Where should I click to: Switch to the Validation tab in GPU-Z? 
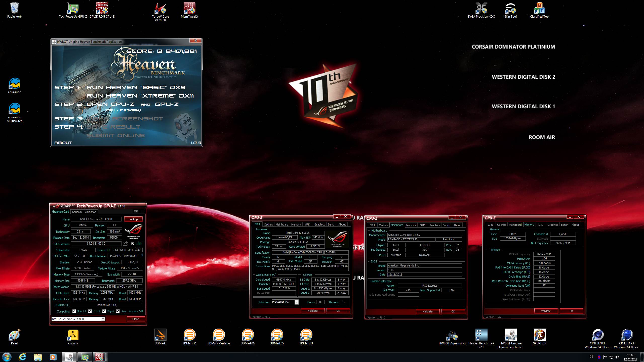point(90,212)
